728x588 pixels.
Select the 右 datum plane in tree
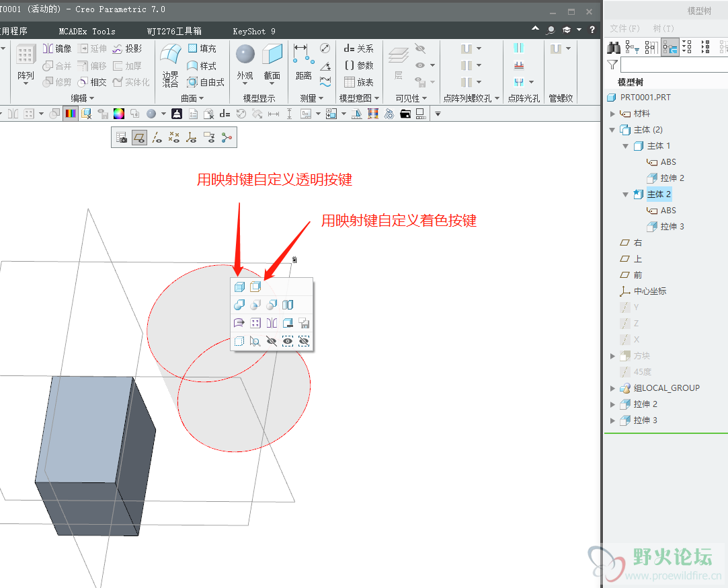coord(637,243)
